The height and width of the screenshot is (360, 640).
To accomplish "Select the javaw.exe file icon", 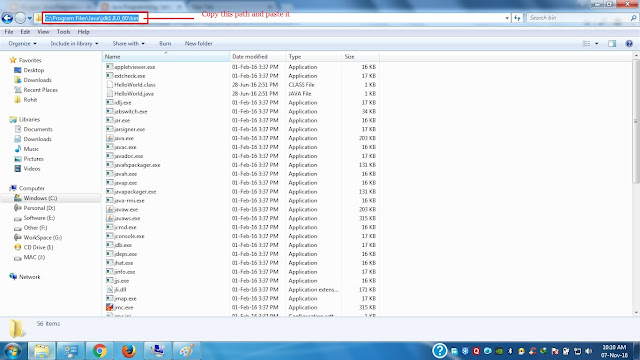I will [109, 209].
